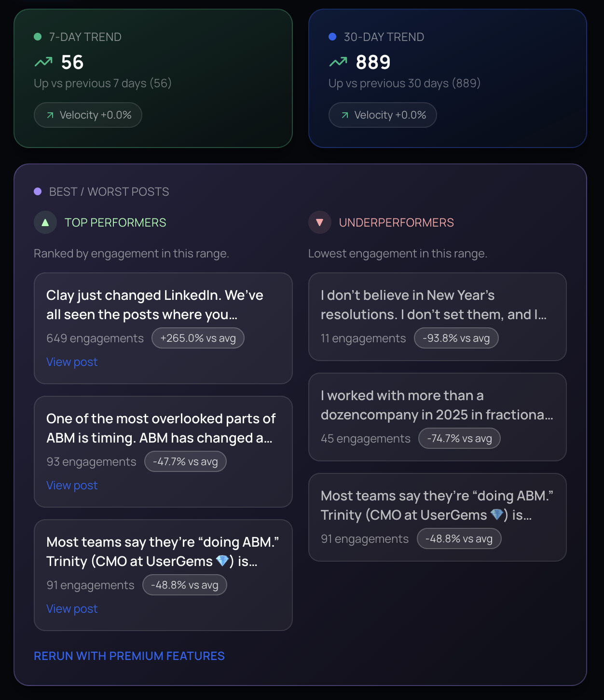Image resolution: width=604 pixels, height=700 pixels.
Task: Switch to the UNDERPERFORMERS section
Action: coord(396,222)
